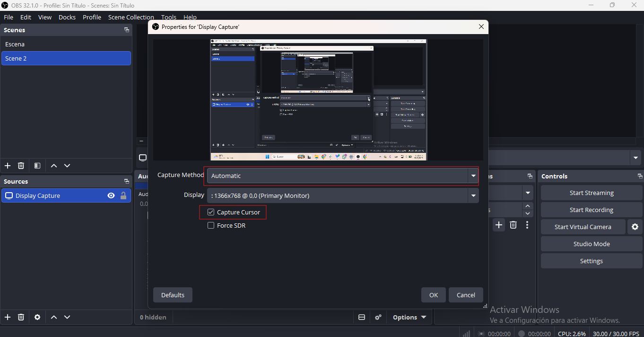This screenshot has width=644, height=337.
Task: Increase transition duration with stepper up arrow
Action: (x=528, y=206)
